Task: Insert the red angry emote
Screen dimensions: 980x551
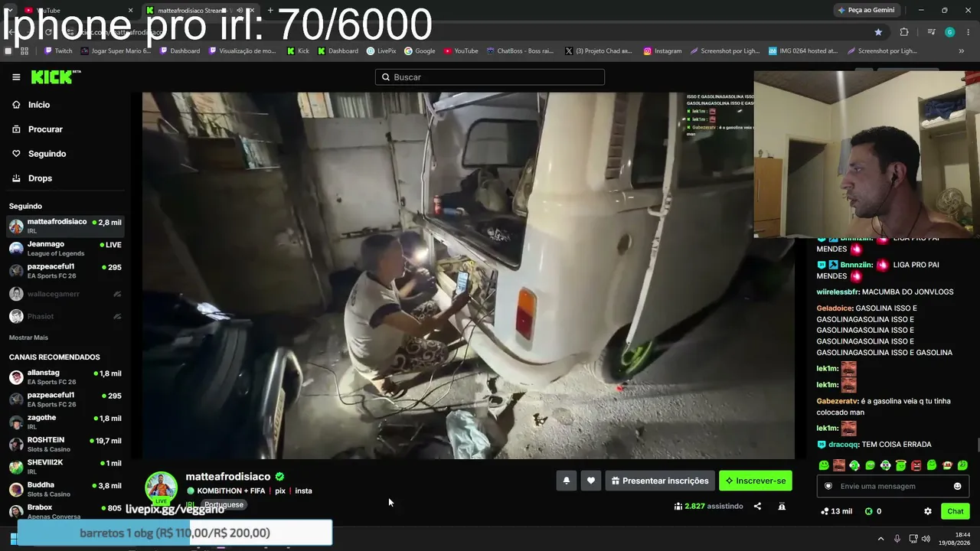Action: point(916,465)
